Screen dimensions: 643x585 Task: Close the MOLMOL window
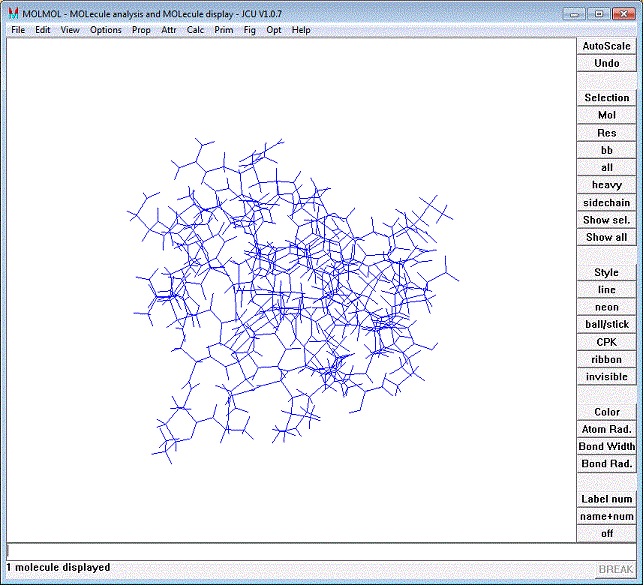623,14
